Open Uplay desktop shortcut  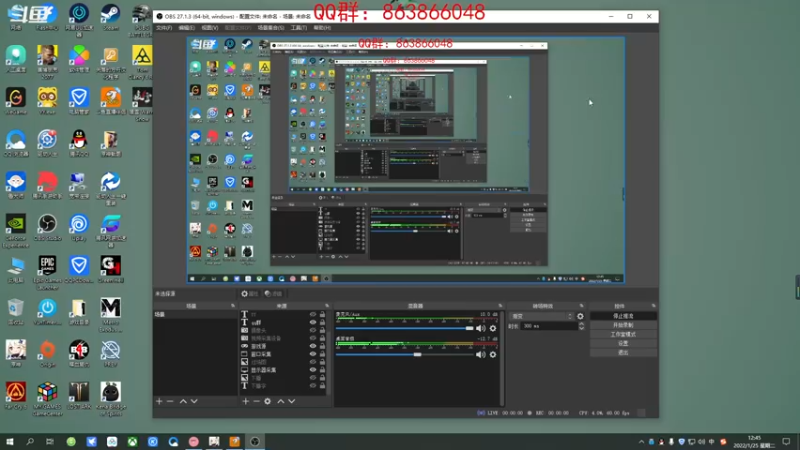tap(79, 228)
